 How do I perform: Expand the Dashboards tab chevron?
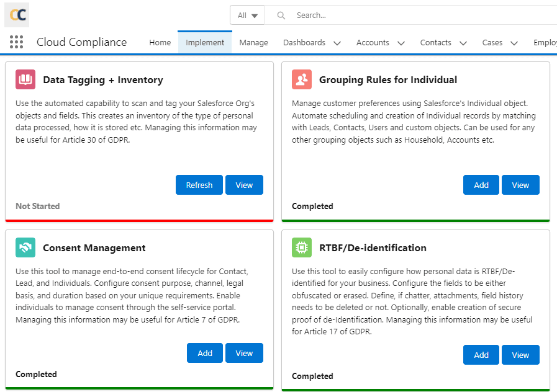click(x=337, y=43)
